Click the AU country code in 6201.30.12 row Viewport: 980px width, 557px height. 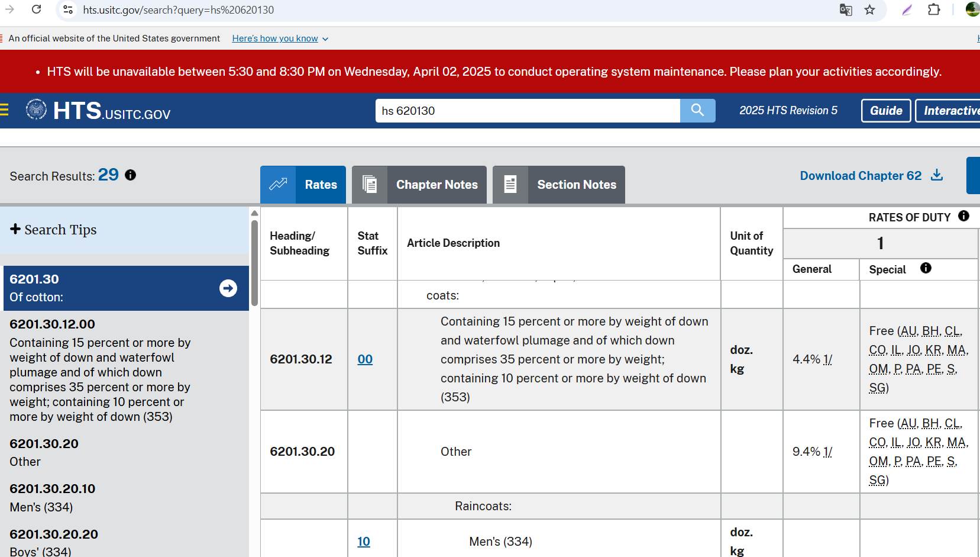(x=908, y=331)
